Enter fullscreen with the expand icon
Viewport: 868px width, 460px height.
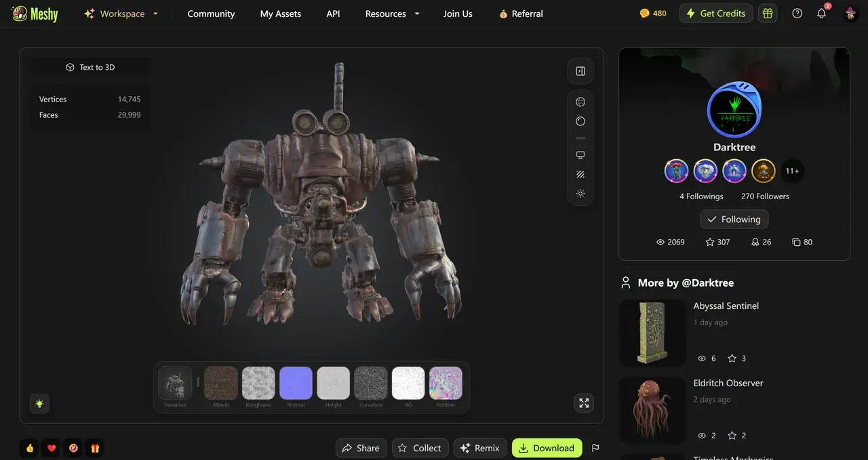pos(584,403)
